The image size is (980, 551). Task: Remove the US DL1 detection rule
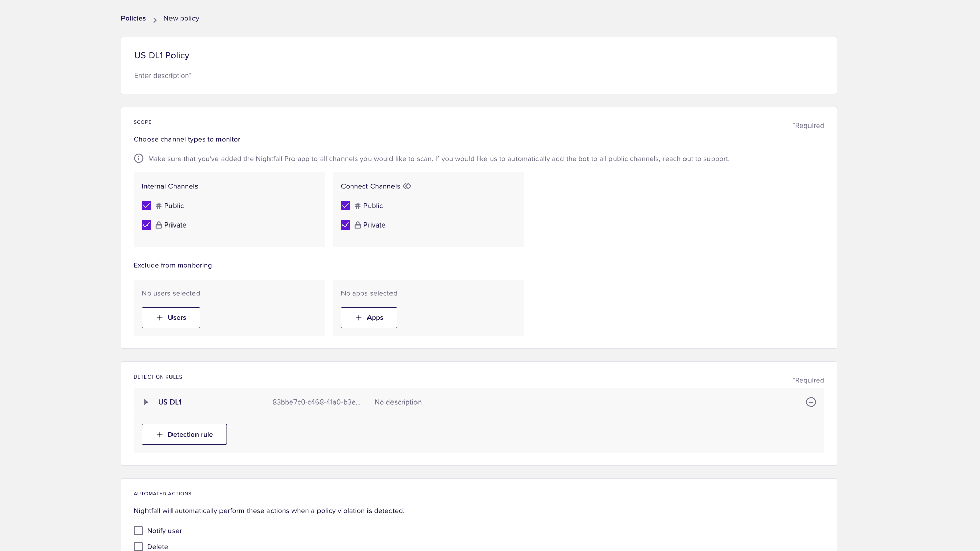point(811,402)
